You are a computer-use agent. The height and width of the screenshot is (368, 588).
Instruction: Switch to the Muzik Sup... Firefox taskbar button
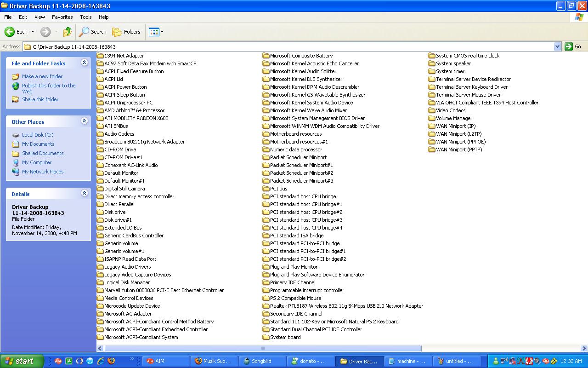click(214, 361)
